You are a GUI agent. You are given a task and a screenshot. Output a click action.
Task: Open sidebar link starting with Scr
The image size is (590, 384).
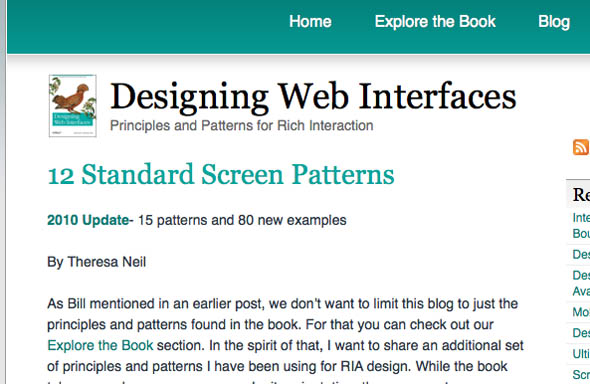(581, 374)
